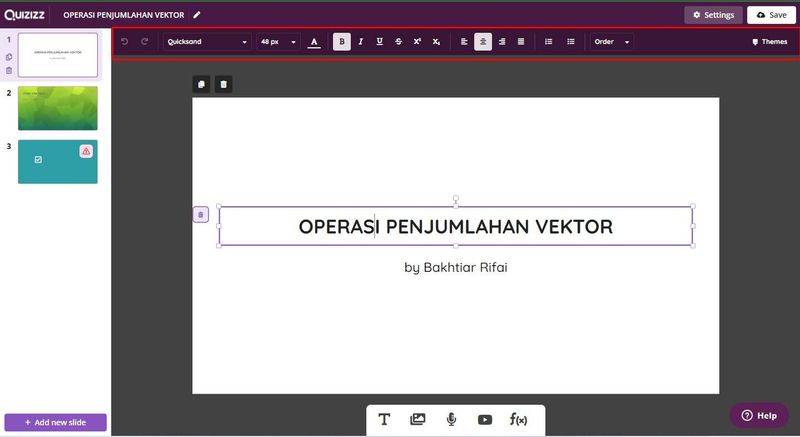The height and width of the screenshot is (437, 800).
Task: Open the Order dropdown
Action: [x=612, y=42]
